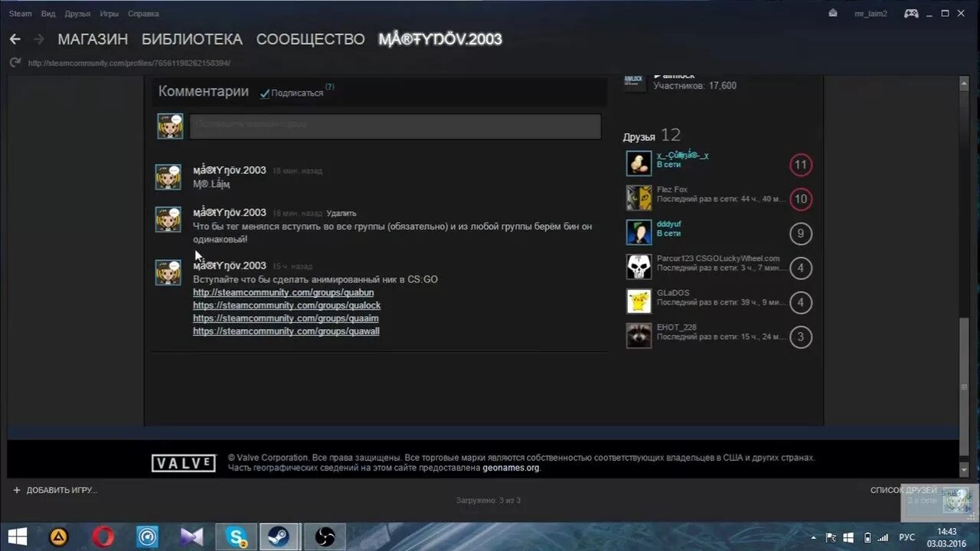
Task: Click EHOT_228's raccoon avatar icon
Action: pyautogui.click(x=639, y=336)
